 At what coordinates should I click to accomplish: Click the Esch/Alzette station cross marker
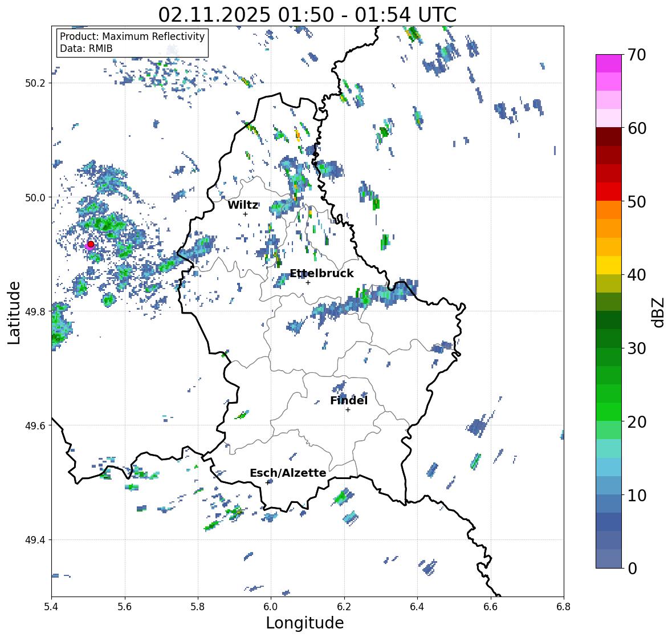[x=268, y=482]
